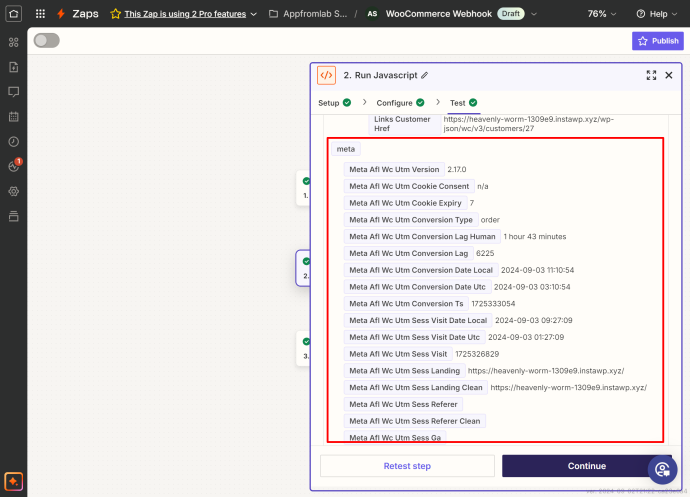
Task: Click 'Meta Afl Wc Utm Sess Referer' label
Action: coord(403,404)
